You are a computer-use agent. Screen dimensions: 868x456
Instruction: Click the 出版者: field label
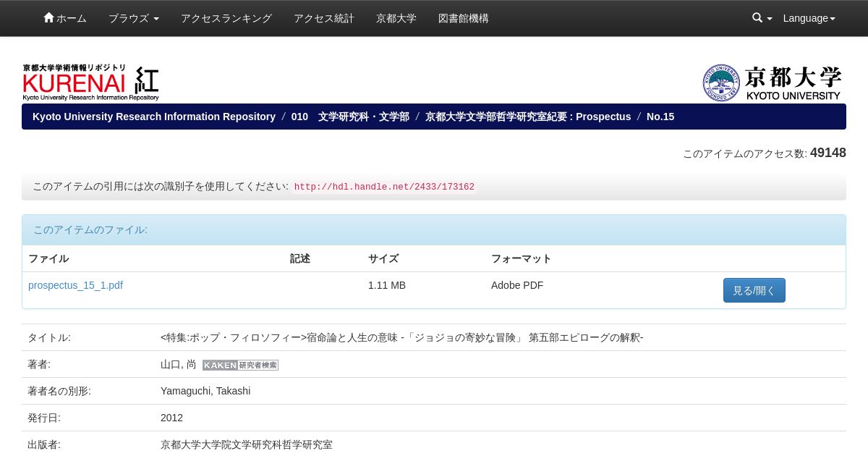(44, 444)
